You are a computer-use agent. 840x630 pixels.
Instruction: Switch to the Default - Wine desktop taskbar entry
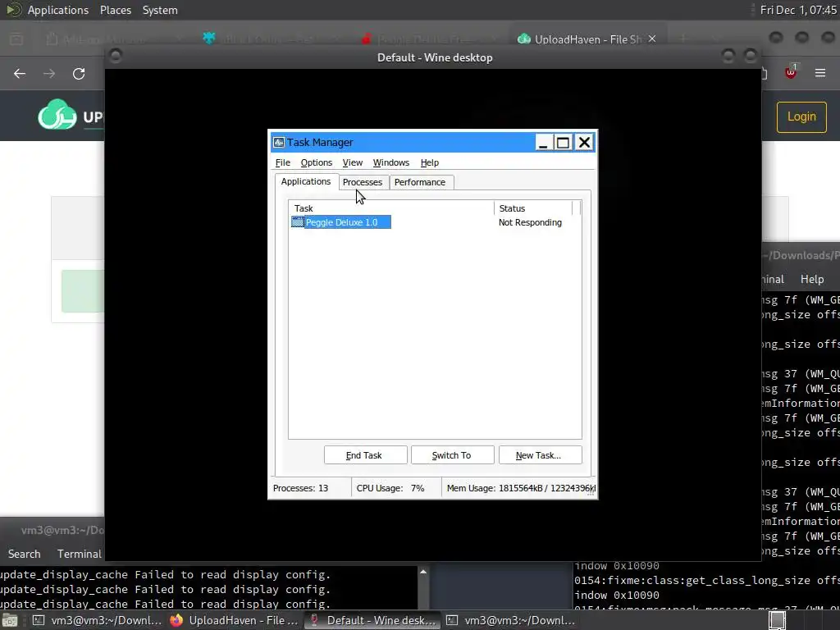[x=373, y=620]
